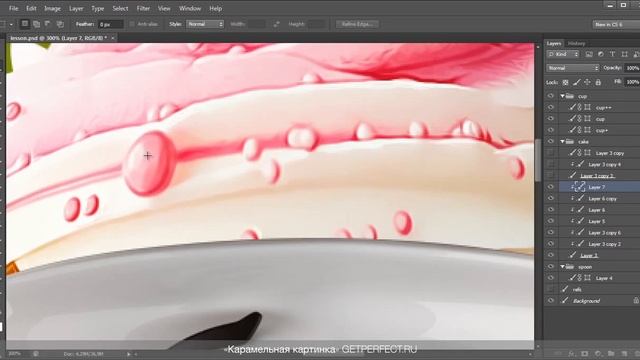Select the Layers panel tab
The height and width of the screenshot is (360, 640).
[554, 43]
